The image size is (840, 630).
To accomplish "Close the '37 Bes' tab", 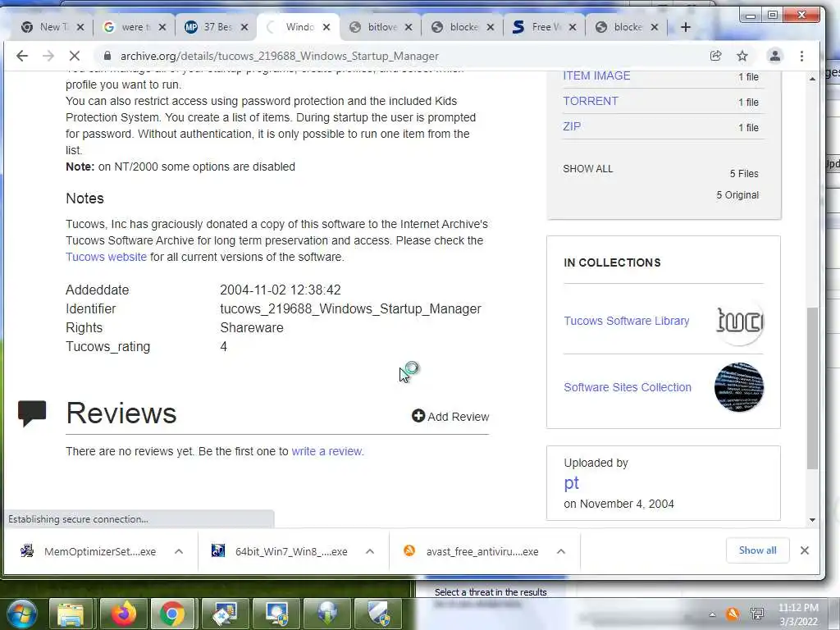I will point(244,27).
